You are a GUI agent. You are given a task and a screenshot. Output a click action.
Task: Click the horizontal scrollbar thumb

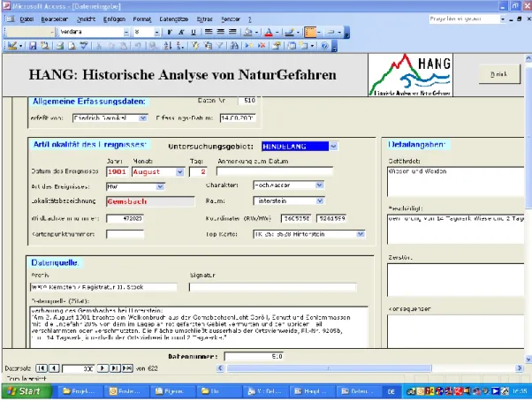(329, 368)
